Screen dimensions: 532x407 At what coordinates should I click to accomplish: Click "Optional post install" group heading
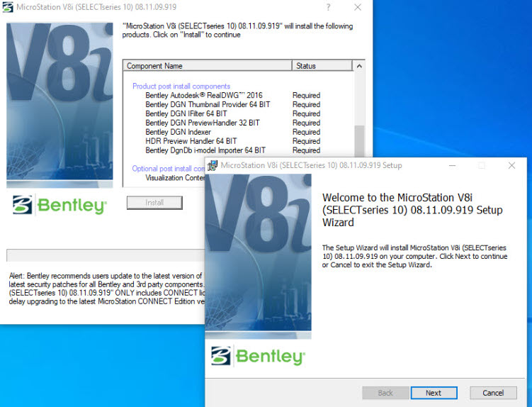pos(169,169)
